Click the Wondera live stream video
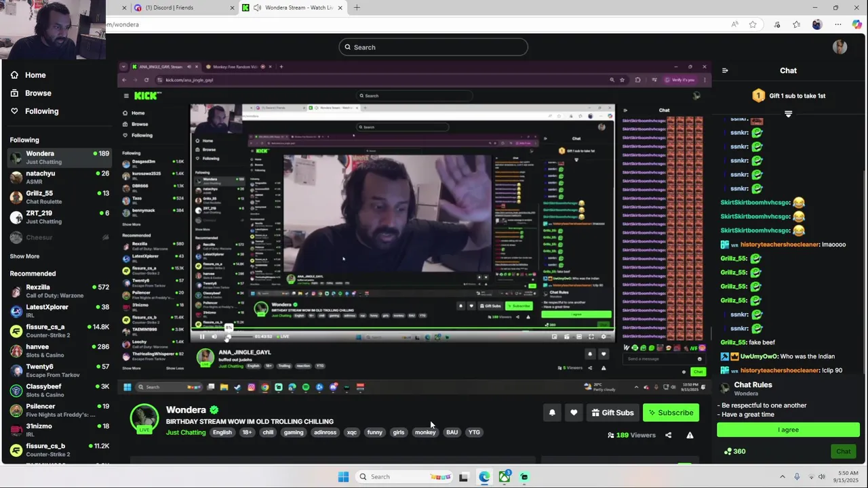868x488 pixels. click(x=414, y=227)
